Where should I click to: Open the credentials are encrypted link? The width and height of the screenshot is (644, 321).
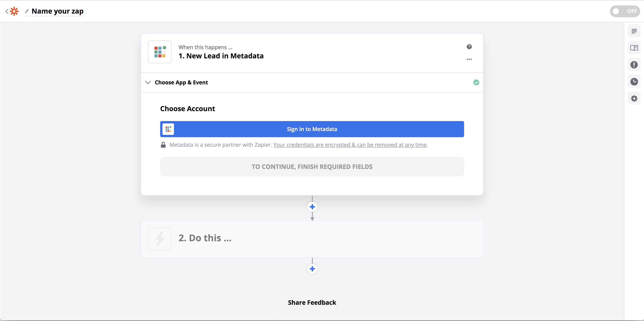pos(350,145)
